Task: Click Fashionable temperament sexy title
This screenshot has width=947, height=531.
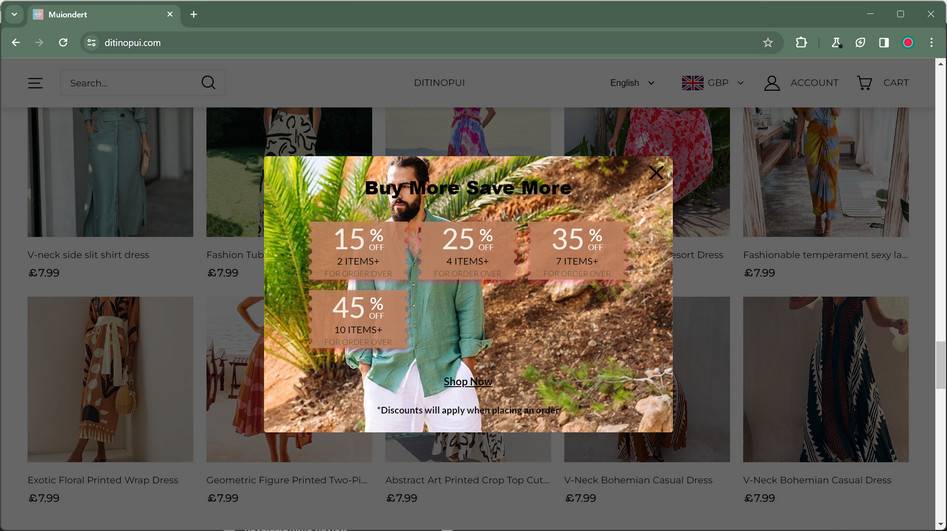Action: (x=825, y=255)
